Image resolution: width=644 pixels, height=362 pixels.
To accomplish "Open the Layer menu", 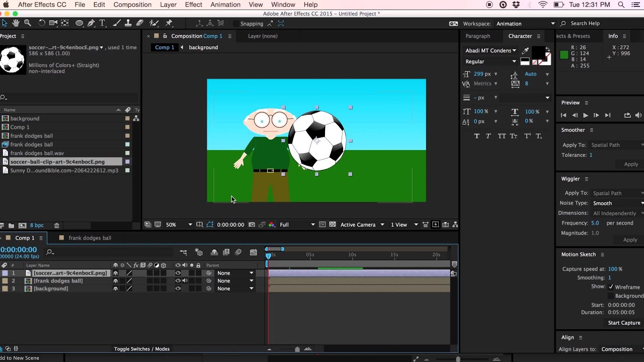I will [168, 5].
